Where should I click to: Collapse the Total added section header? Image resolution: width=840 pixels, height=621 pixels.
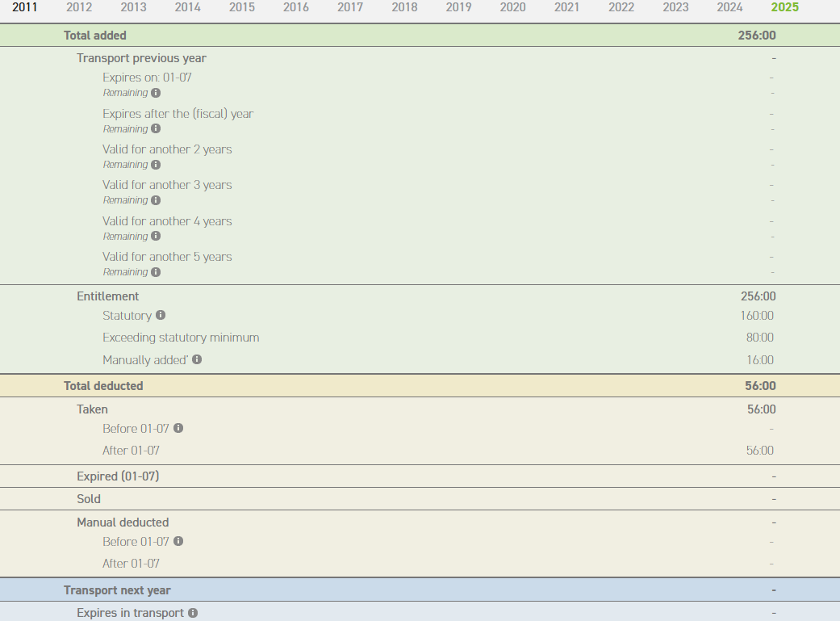tap(95, 36)
